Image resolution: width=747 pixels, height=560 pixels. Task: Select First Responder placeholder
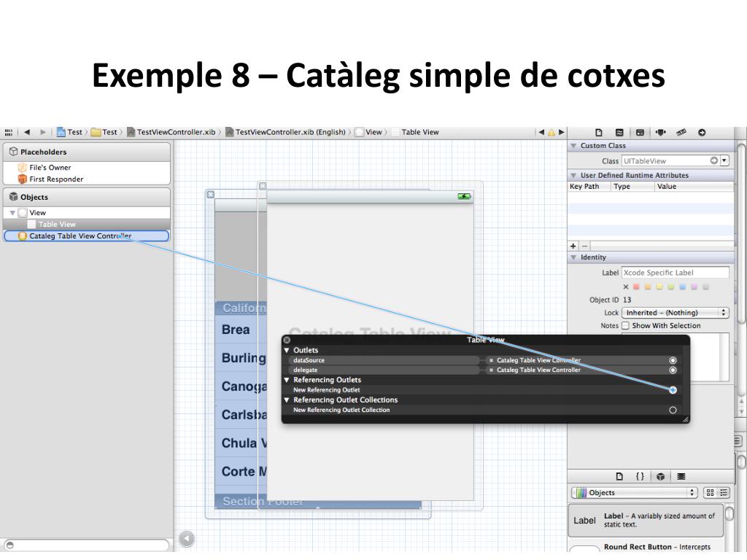click(87, 179)
